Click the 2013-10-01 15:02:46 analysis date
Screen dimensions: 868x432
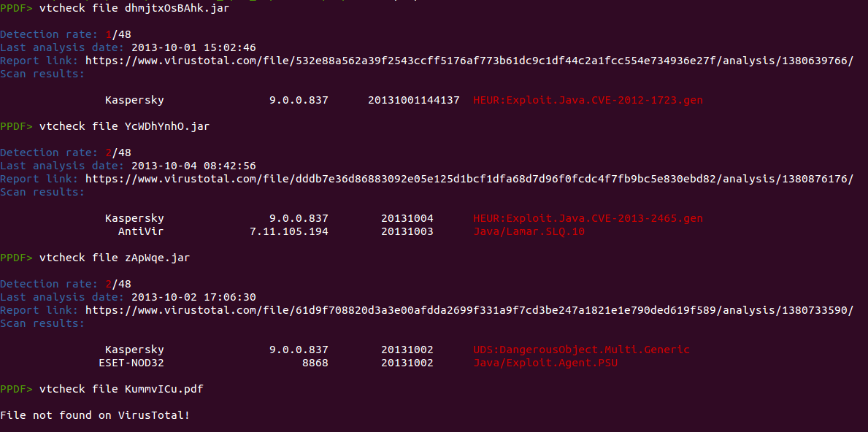coord(193,47)
